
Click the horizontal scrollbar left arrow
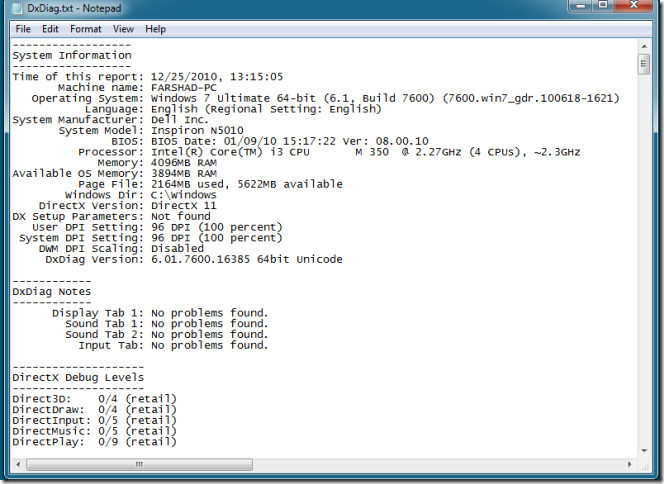pos(18,464)
